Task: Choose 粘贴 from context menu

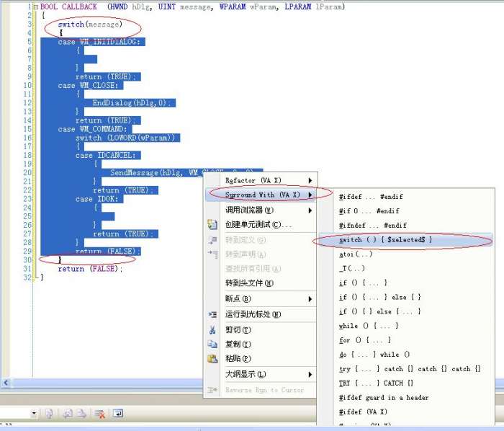Action: tap(261, 358)
